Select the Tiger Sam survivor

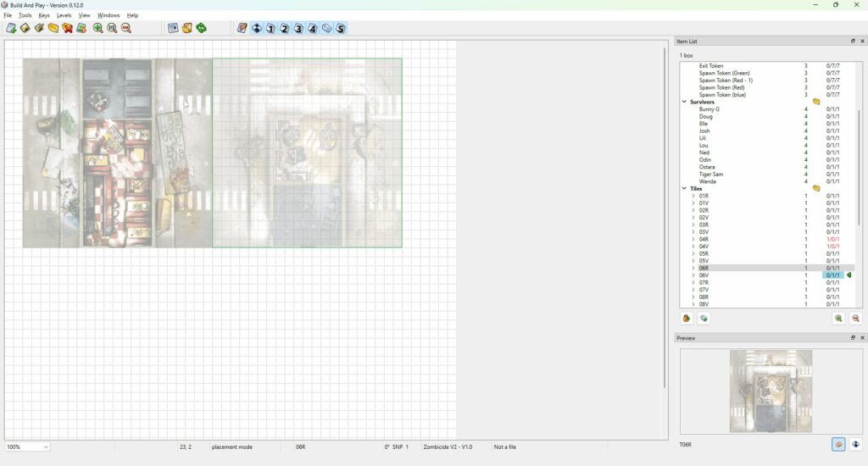pos(711,175)
